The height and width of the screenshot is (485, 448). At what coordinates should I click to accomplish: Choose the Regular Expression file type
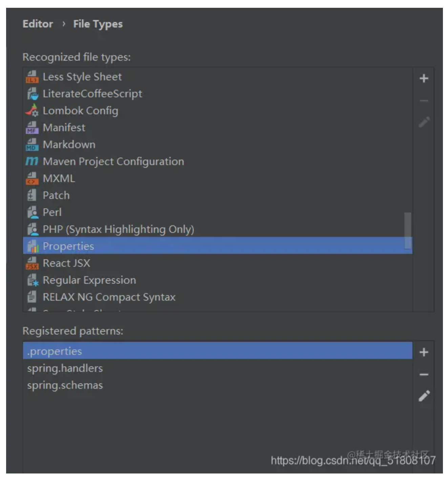89,280
